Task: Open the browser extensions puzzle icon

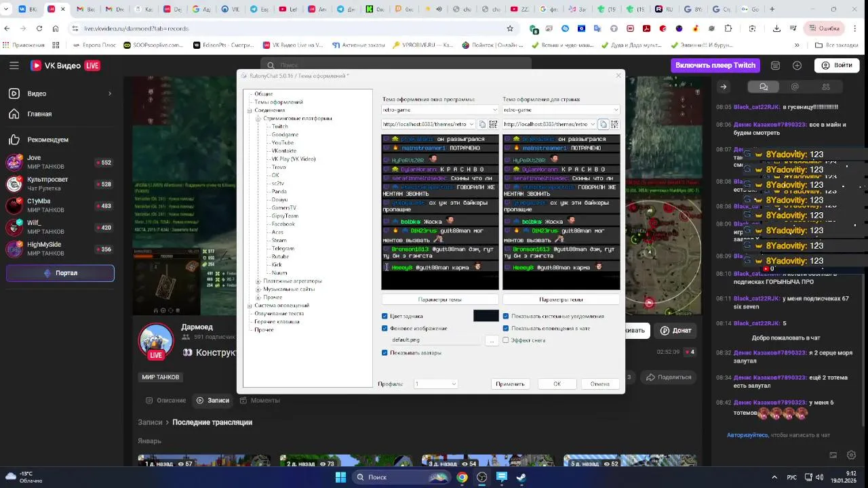Action: pyautogui.click(x=728, y=28)
